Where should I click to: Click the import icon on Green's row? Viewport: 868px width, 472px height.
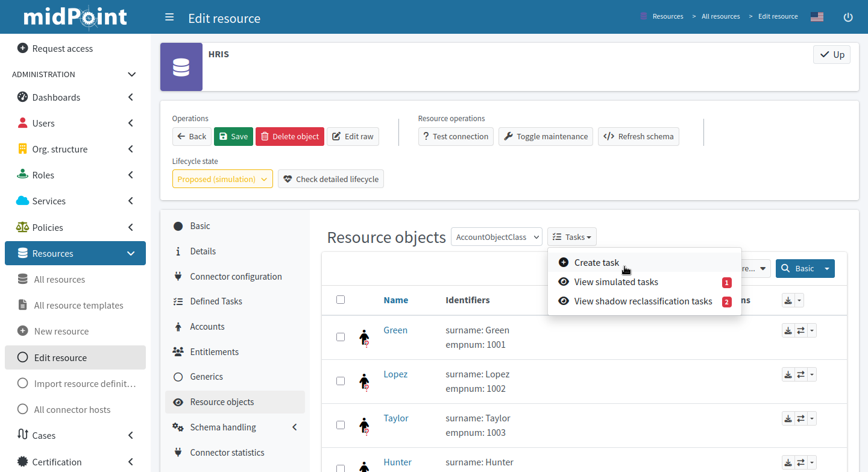tap(788, 330)
